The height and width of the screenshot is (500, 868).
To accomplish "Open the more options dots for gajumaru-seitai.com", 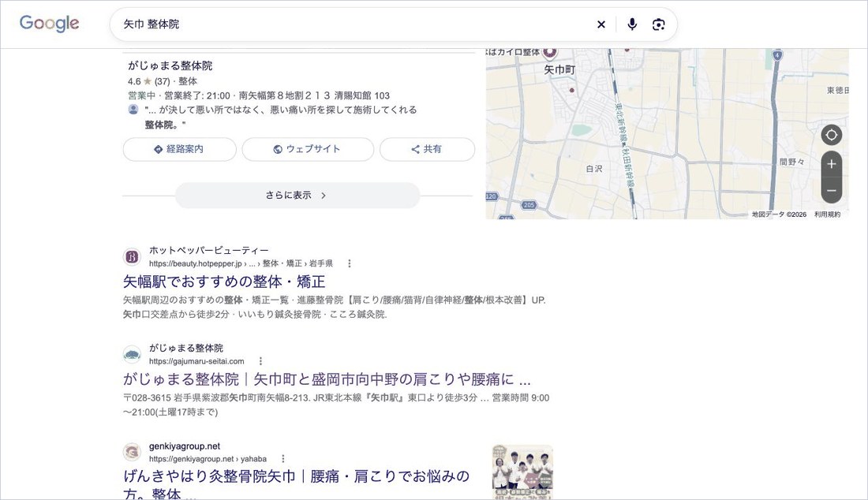I will click(260, 361).
